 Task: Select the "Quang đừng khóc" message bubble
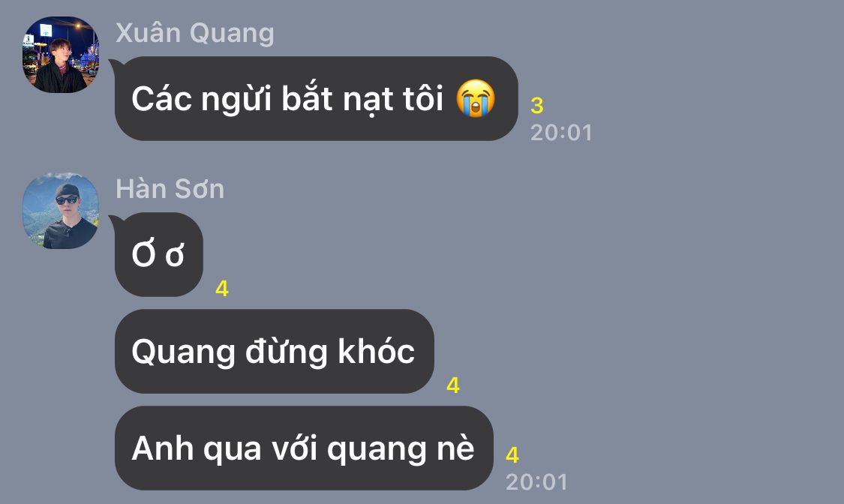pos(275,351)
